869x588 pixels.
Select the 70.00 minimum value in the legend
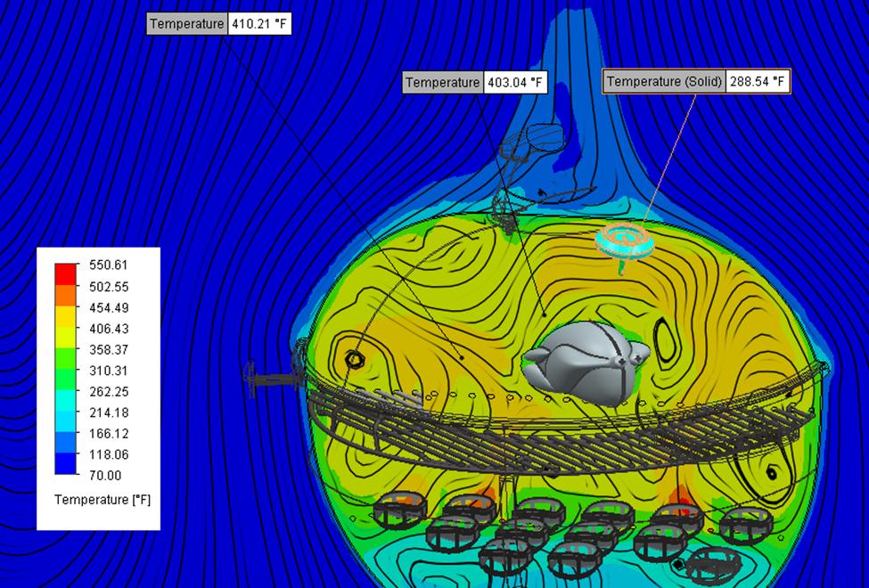(106, 475)
